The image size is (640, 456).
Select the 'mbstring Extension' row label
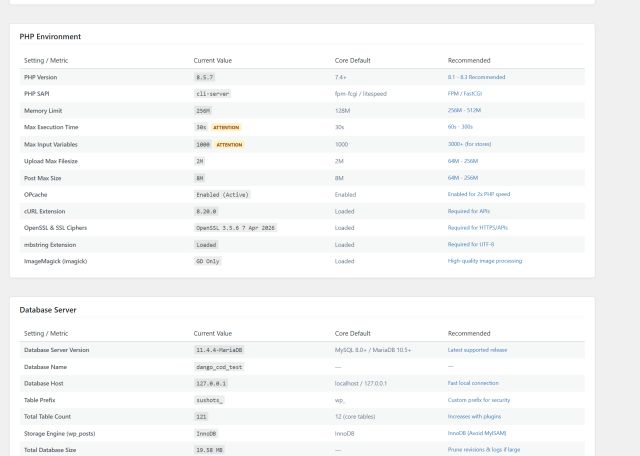pos(50,245)
